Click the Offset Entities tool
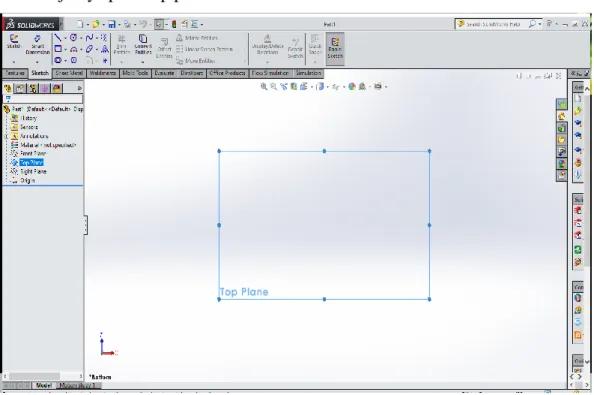Image resolution: width=594 pixels, height=395 pixels. [x=164, y=48]
